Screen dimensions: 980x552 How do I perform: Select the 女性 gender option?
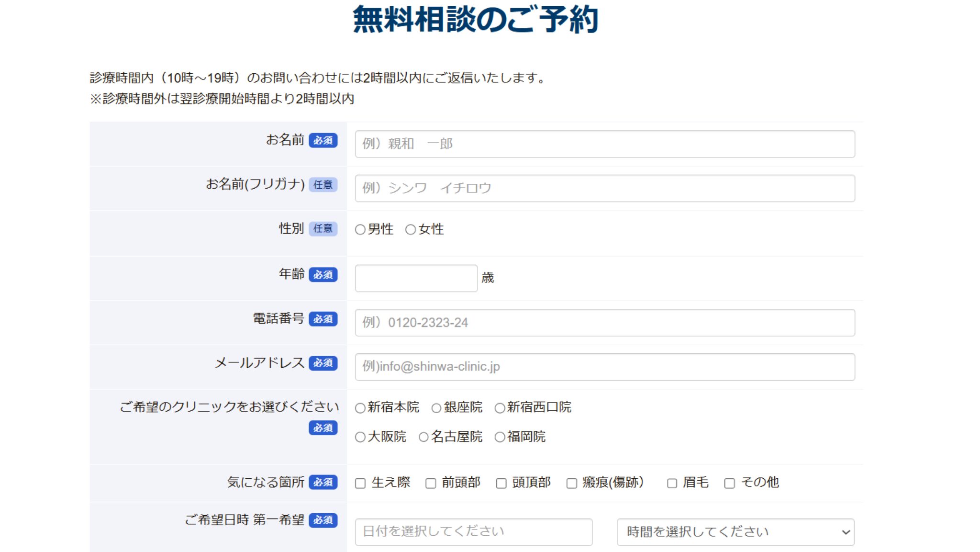tap(411, 230)
